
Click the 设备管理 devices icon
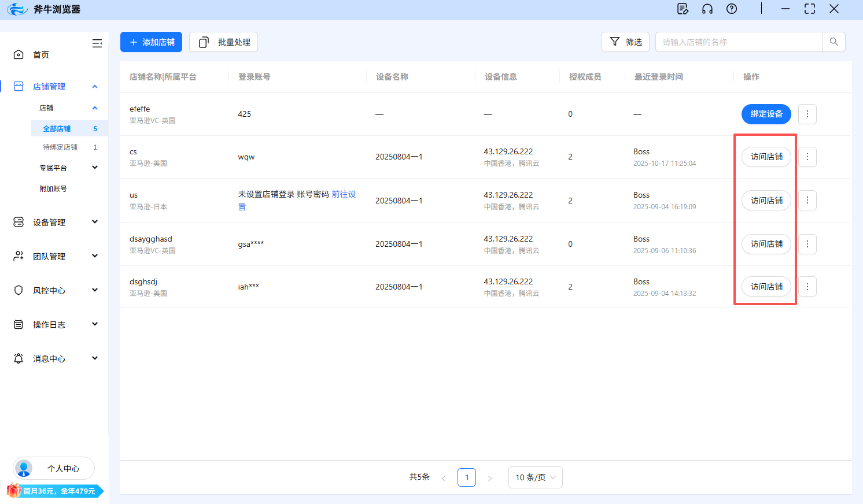18,221
